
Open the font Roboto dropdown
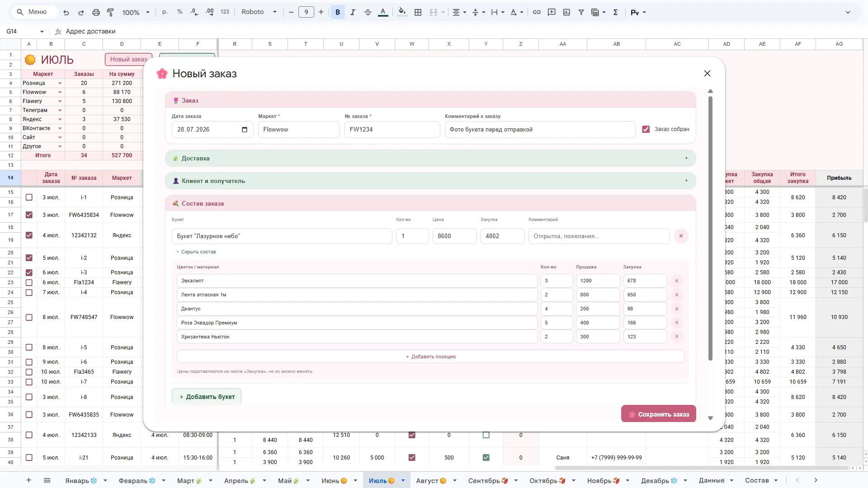click(x=259, y=12)
